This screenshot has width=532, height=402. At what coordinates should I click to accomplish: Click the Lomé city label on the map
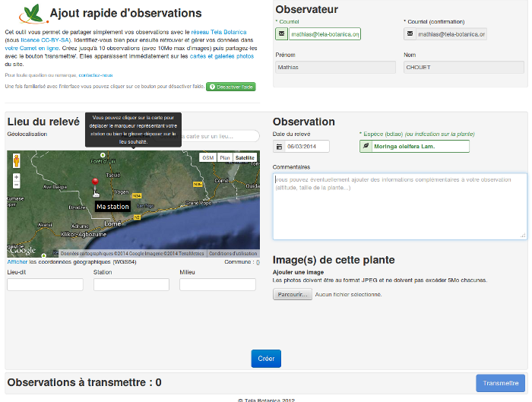[112, 224]
